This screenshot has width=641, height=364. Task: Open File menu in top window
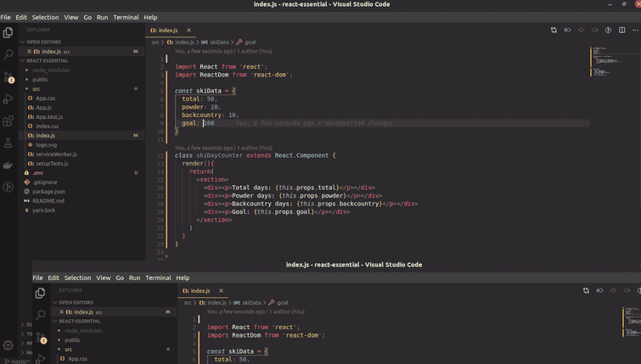pyautogui.click(x=6, y=17)
